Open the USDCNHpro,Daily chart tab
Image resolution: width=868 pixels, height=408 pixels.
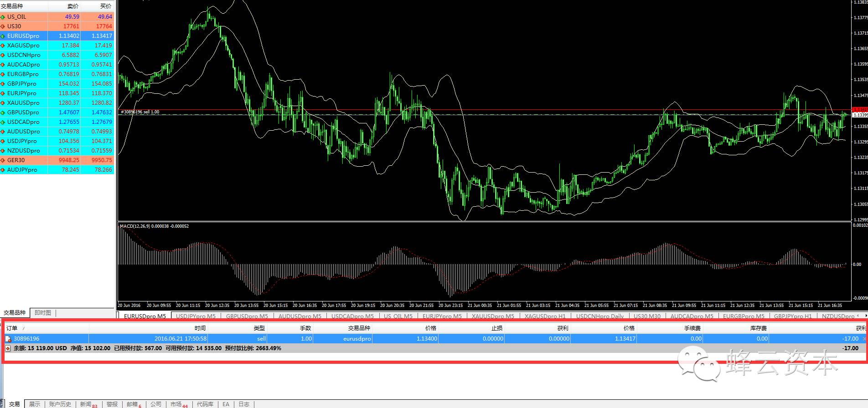tap(599, 316)
